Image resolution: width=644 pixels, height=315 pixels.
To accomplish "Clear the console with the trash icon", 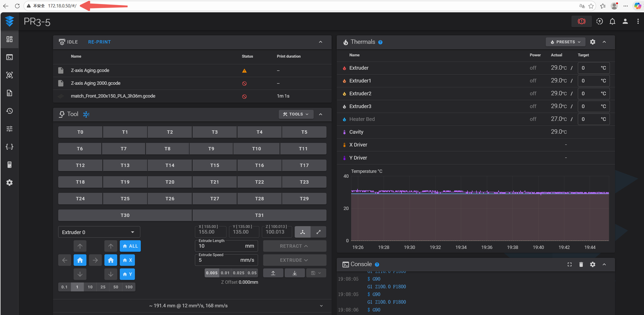I will pyautogui.click(x=581, y=264).
